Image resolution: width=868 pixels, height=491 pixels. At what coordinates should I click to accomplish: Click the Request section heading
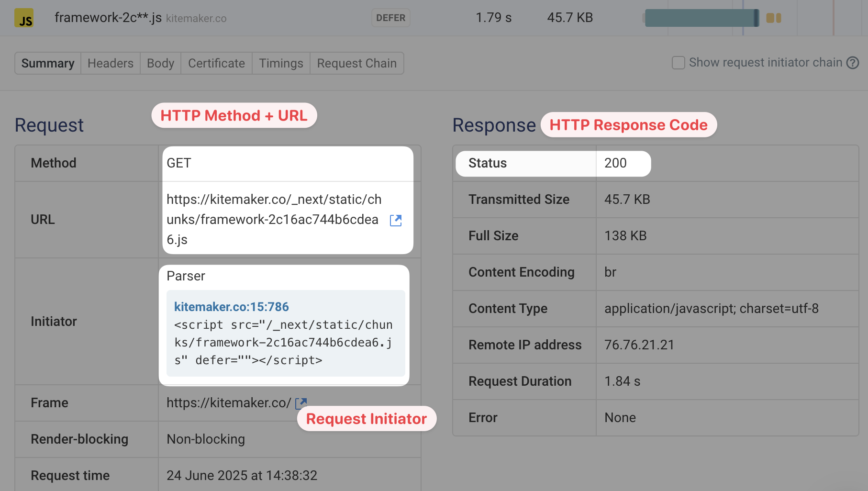49,125
